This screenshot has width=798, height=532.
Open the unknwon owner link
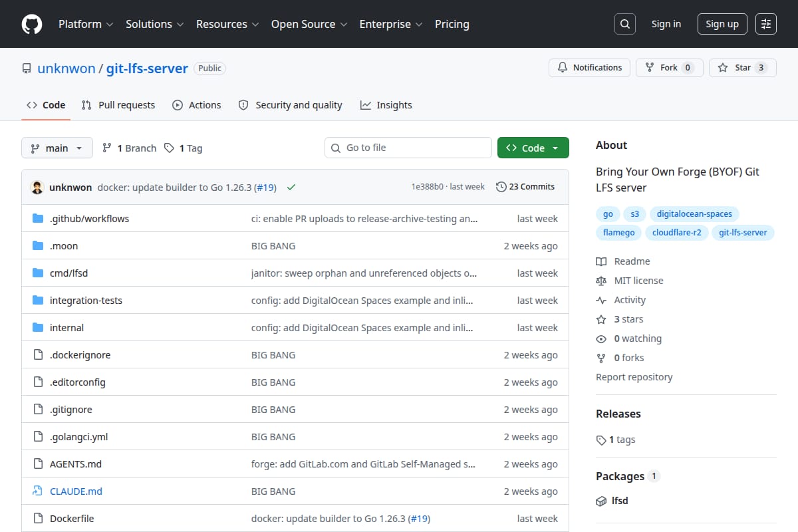pyautogui.click(x=66, y=68)
